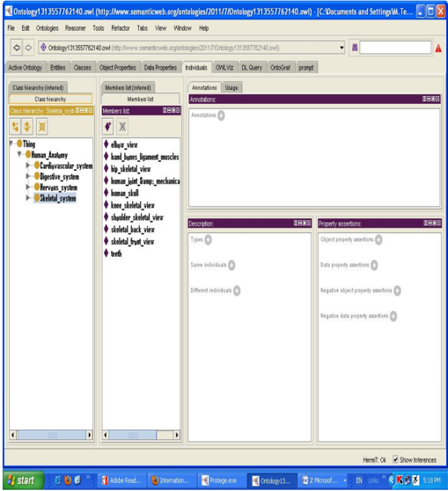Image resolution: width=448 pixels, height=491 pixels.
Task: Toggle the Show Inferences checkbox
Action: click(395, 459)
